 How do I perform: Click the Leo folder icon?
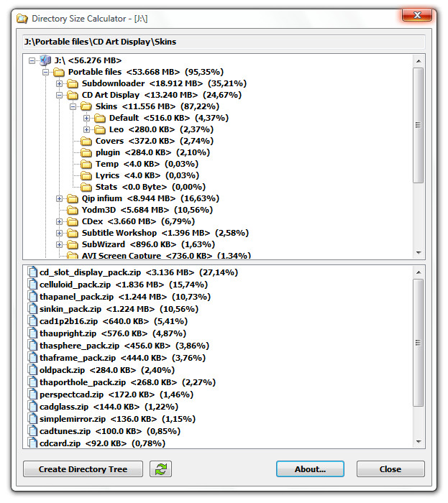[100, 129]
